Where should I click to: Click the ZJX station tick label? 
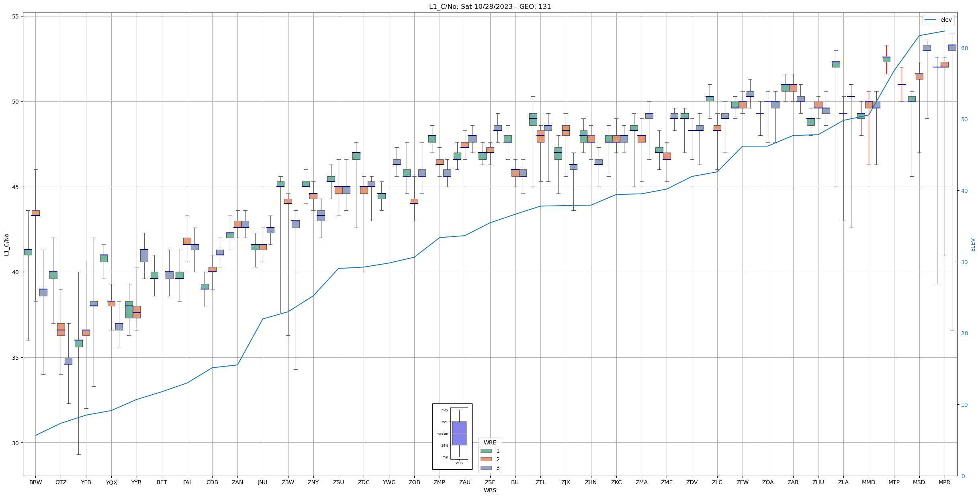pos(566,482)
